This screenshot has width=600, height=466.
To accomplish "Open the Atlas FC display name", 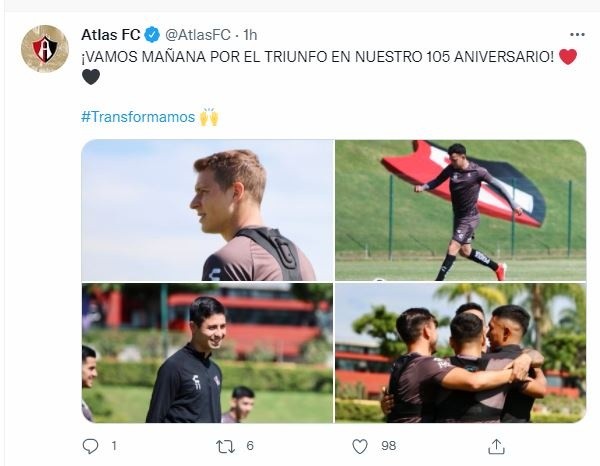I will click(x=111, y=35).
